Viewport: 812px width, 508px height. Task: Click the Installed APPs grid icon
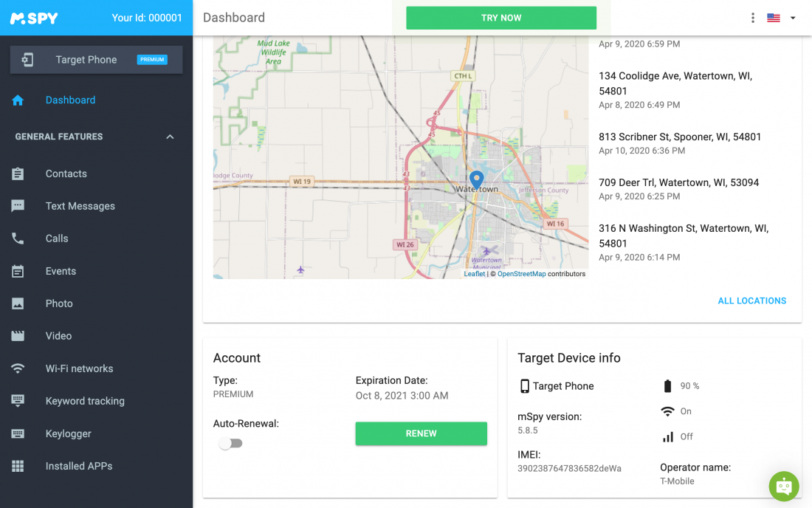pyautogui.click(x=18, y=466)
